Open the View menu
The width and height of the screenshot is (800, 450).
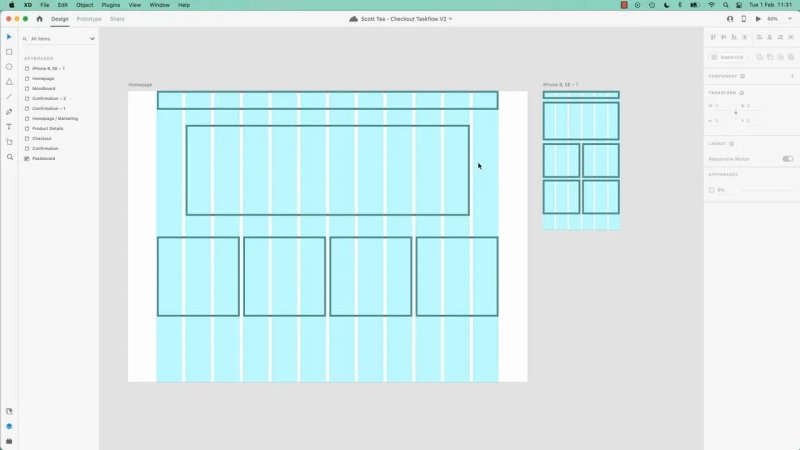135,5
